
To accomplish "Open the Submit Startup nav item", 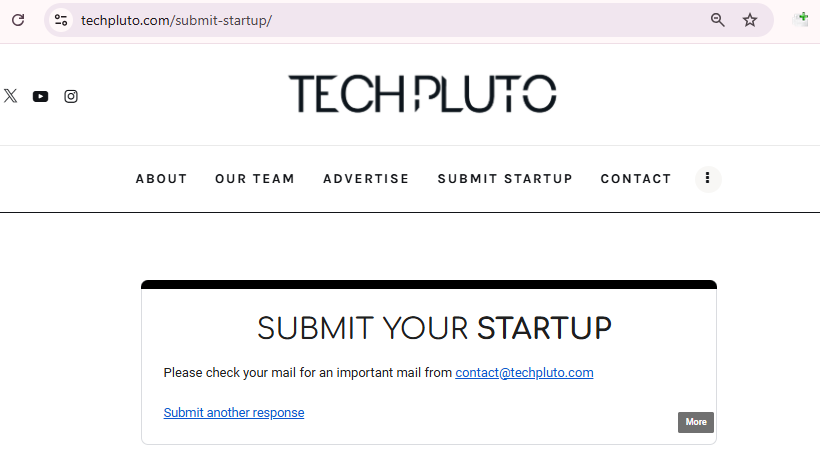I will click(x=505, y=179).
